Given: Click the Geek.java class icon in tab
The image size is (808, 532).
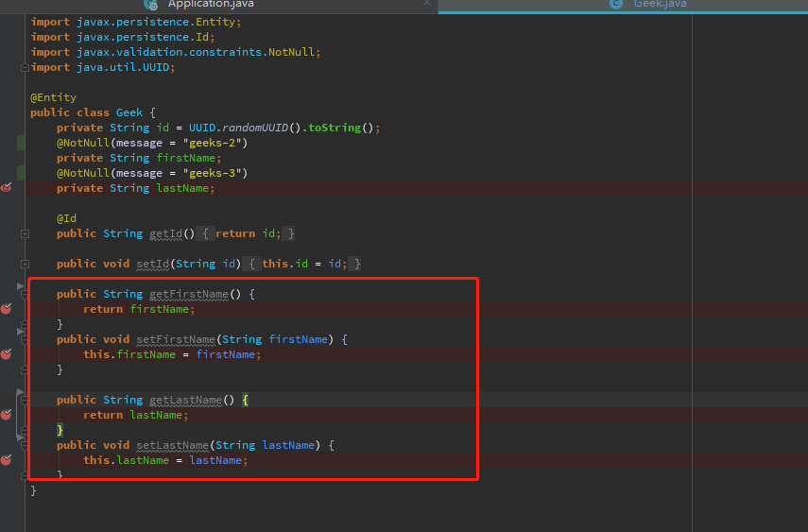Looking at the screenshot, I should (616, 4).
